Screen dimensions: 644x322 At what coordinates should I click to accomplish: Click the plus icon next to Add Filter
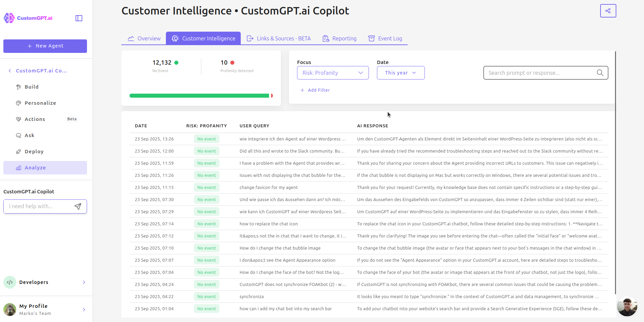point(302,90)
